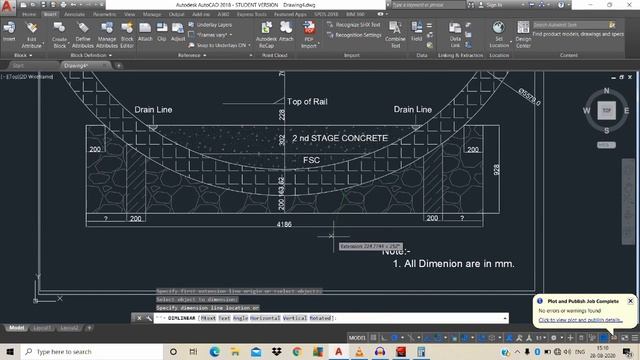
Task: Toggle grid display in the status bar
Action: 373,338
